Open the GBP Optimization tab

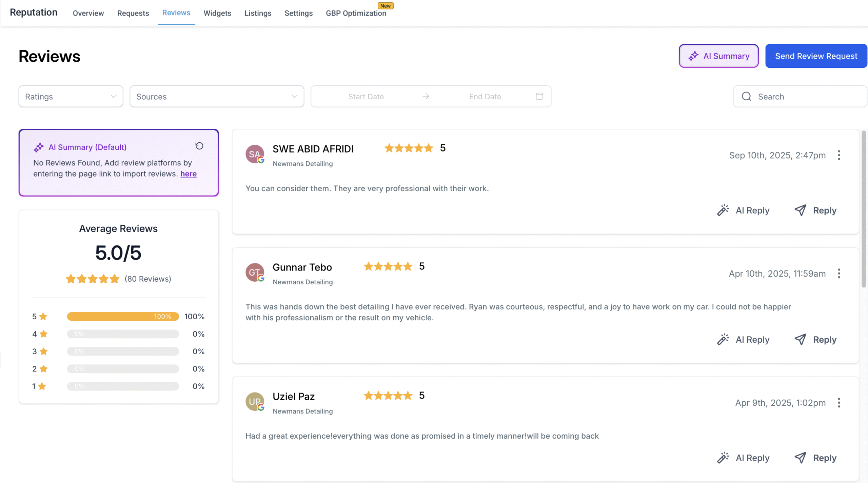coord(356,13)
